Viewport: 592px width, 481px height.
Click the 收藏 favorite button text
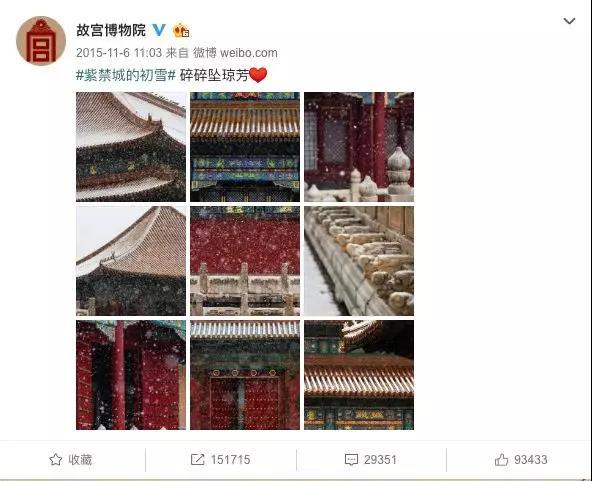pos(80,459)
